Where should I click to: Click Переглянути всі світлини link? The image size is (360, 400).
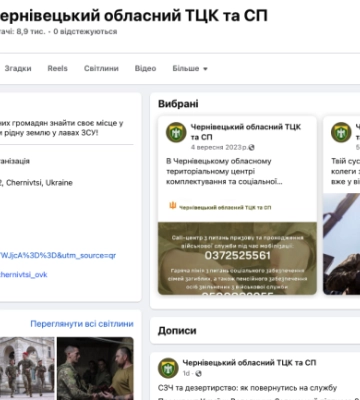pos(82,324)
